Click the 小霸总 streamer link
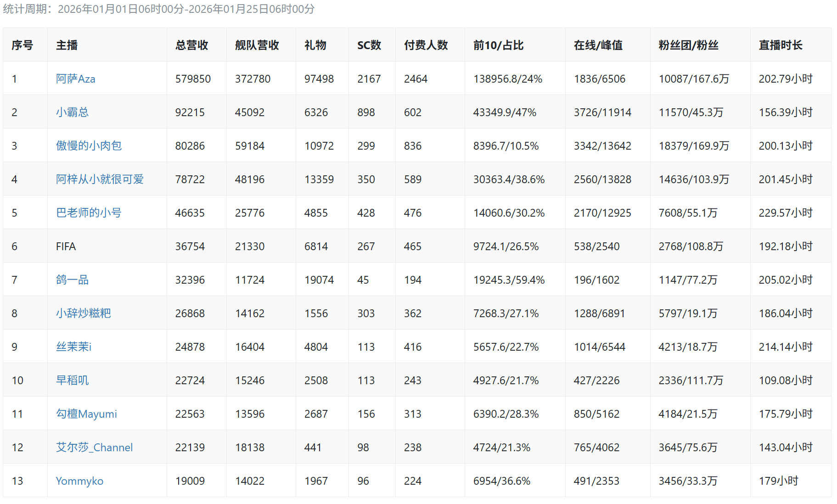The image size is (837, 504). coord(72,112)
